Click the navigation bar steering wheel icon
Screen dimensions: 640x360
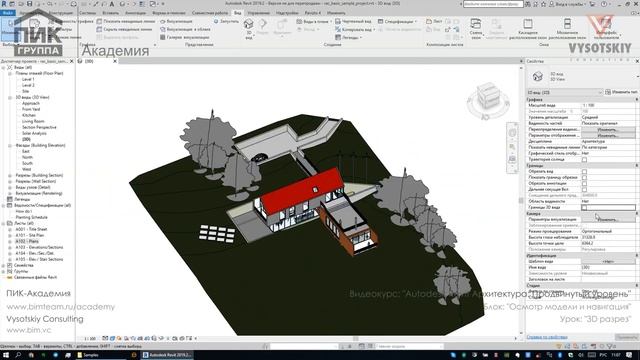click(513, 133)
